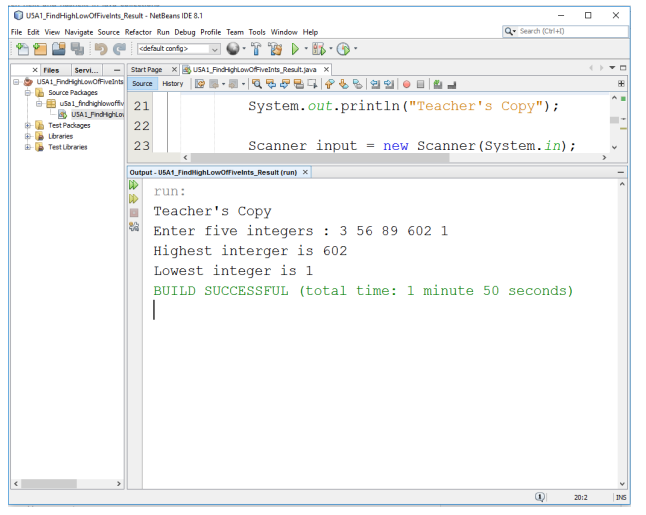The image size is (646, 515).
Task: Open the Debug menu
Action: [185, 32]
